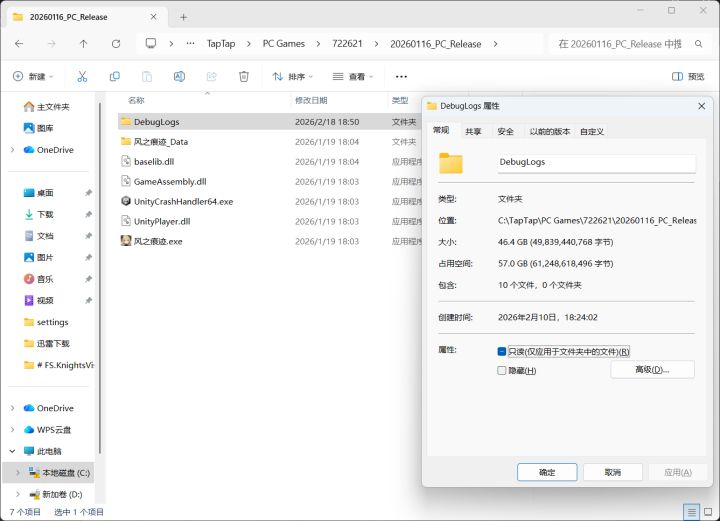This screenshot has height=521, width=720.
Task: Switch to the 常规 General tab
Action: [441, 130]
